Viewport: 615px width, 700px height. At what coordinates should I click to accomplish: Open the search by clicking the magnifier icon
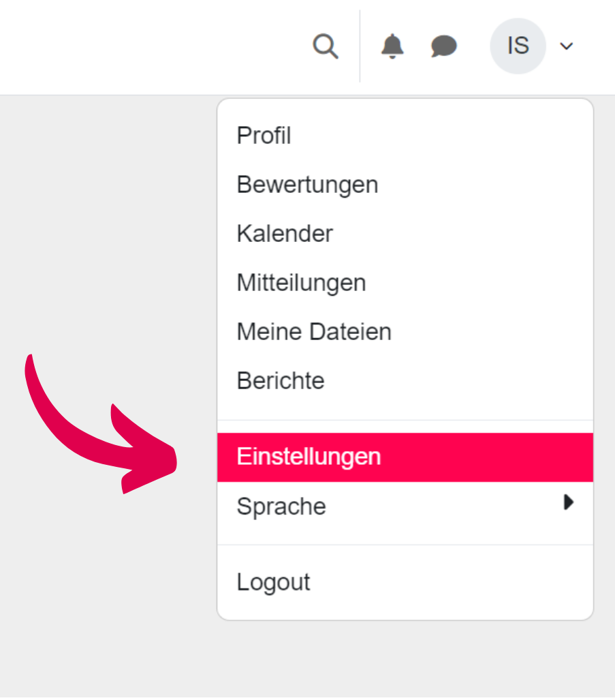325,46
